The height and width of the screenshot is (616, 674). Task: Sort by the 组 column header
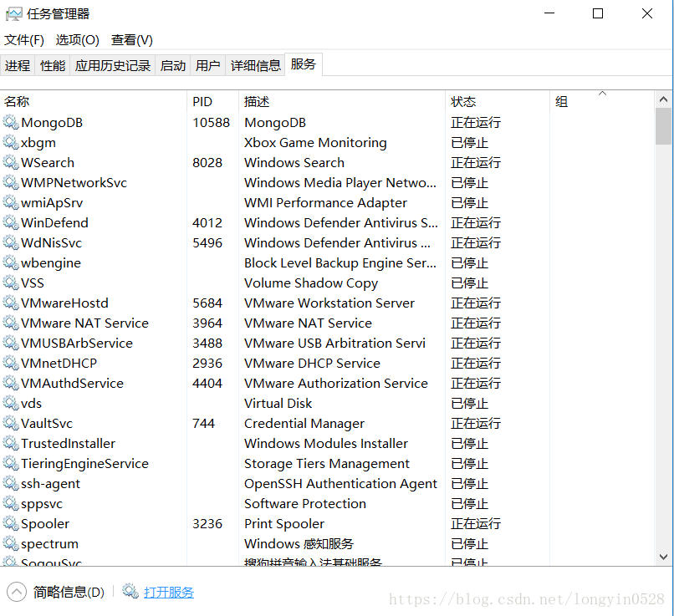pyautogui.click(x=602, y=101)
